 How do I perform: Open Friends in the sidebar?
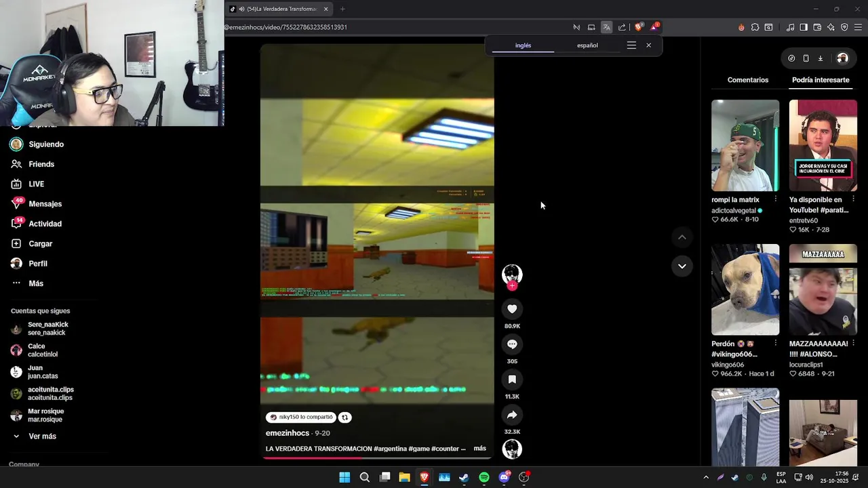pos(41,164)
